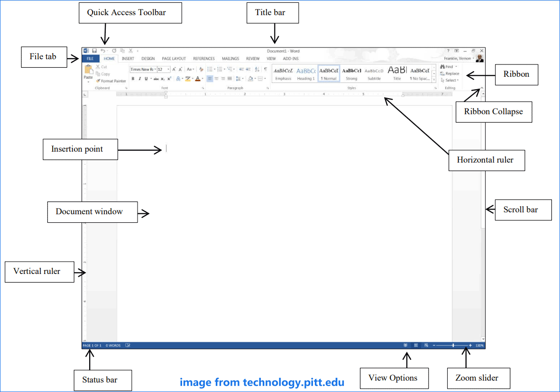Open the FILE tab
560x392 pixels.
point(90,58)
